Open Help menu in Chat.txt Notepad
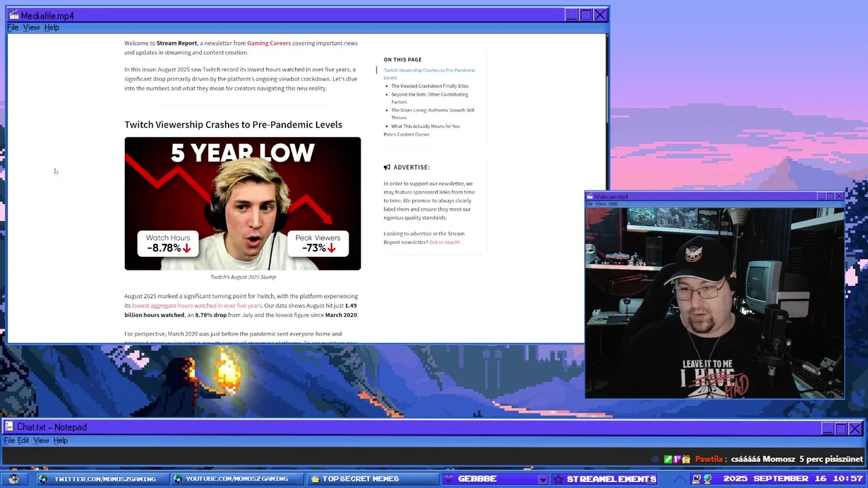 (60, 441)
